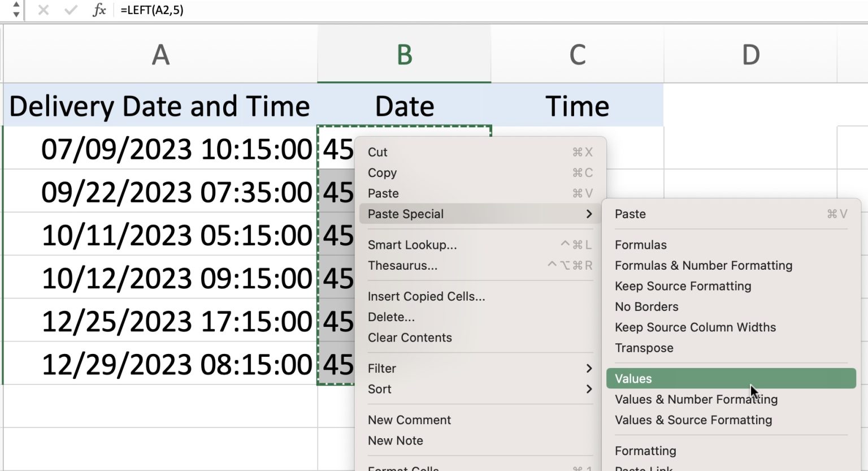Select Values from Paste Special menu
Image resolution: width=868 pixels, height=471 pixels.
click(x=632, y=378)
